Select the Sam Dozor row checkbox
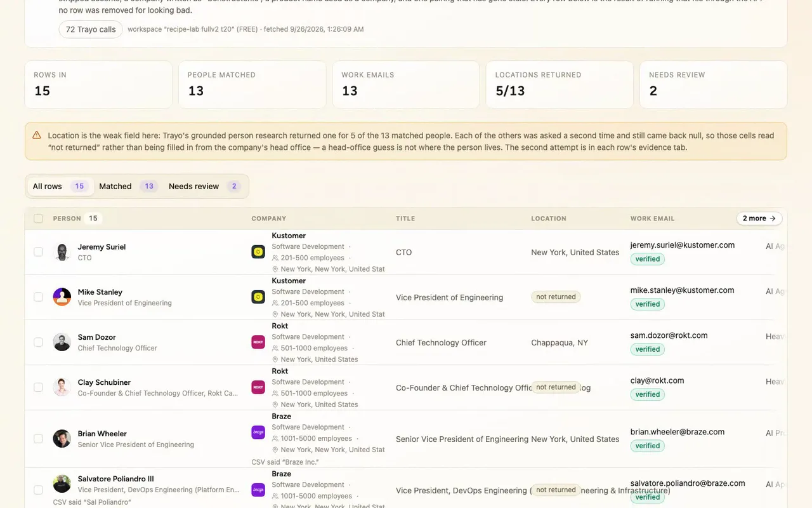This screenshot has height=508, width=812. pos(38,342)
